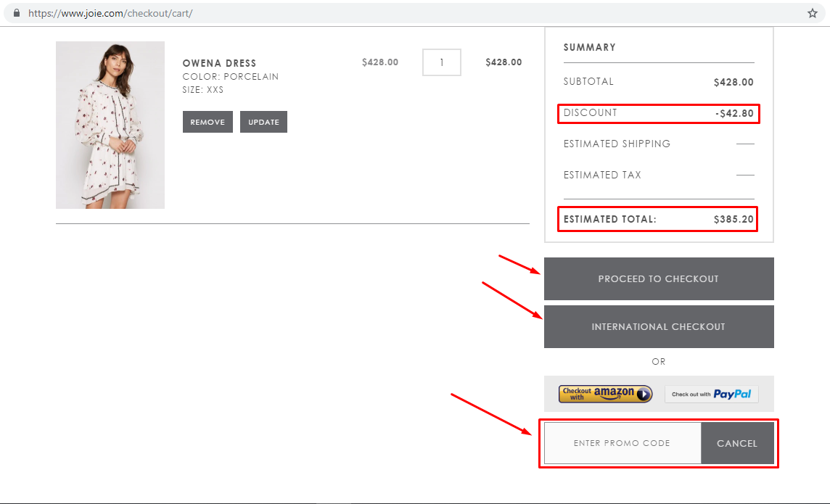Click Proceed to Checkout button
The image size is (830, 504).
pyautogui.click(x=659, y=278)
